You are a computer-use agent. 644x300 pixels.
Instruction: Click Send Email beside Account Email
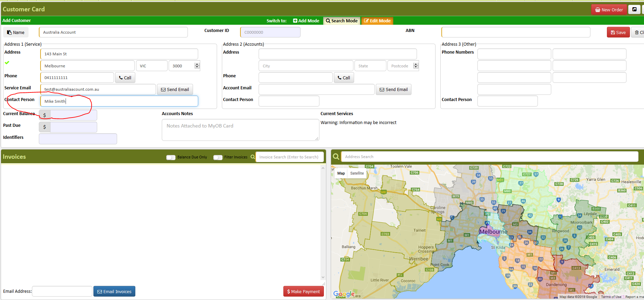pyautogui.click(x=394, y=89)
